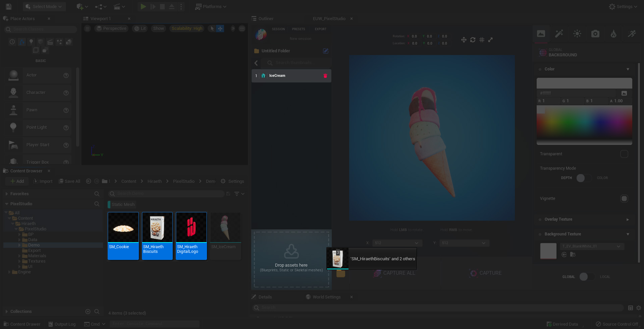This screenshot has height=329, width=644.
Task: Toggle the Transparent checkbox
Action: point(624,154)
